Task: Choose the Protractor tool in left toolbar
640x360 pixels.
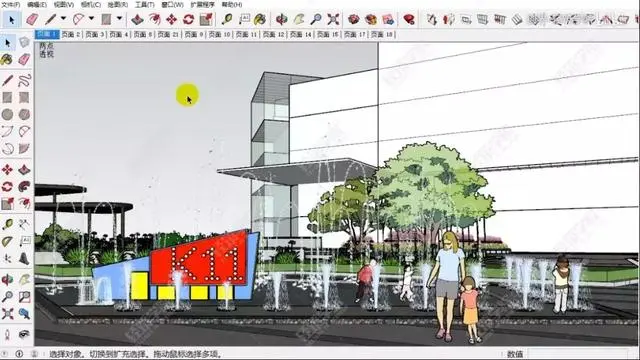Action: [x=7, y=241]
